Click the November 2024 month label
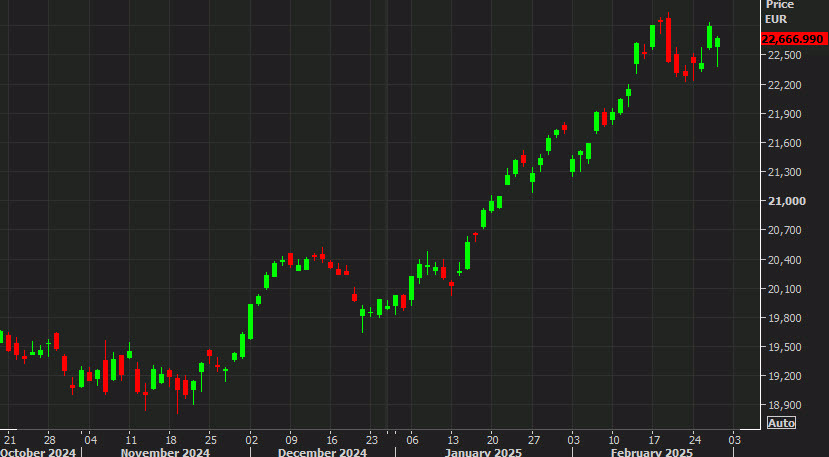Screen dimensions: 829x457 [x=165, y=453]
